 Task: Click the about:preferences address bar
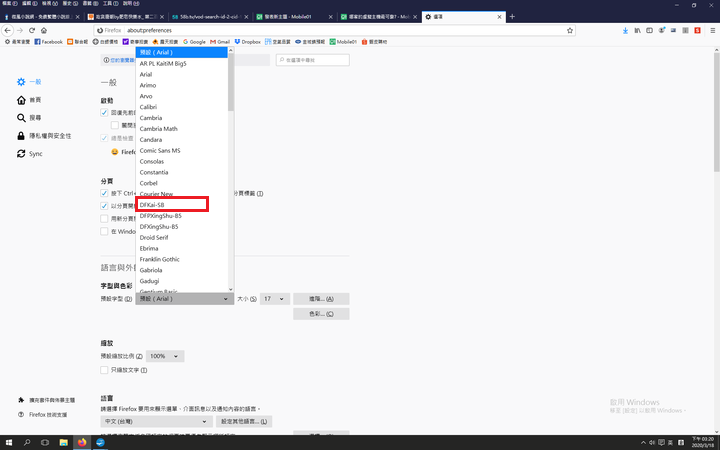tap(334, 30)
